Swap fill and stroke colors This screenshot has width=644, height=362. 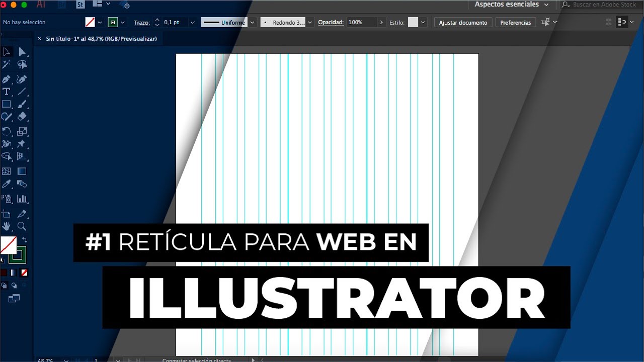point(24,240)
